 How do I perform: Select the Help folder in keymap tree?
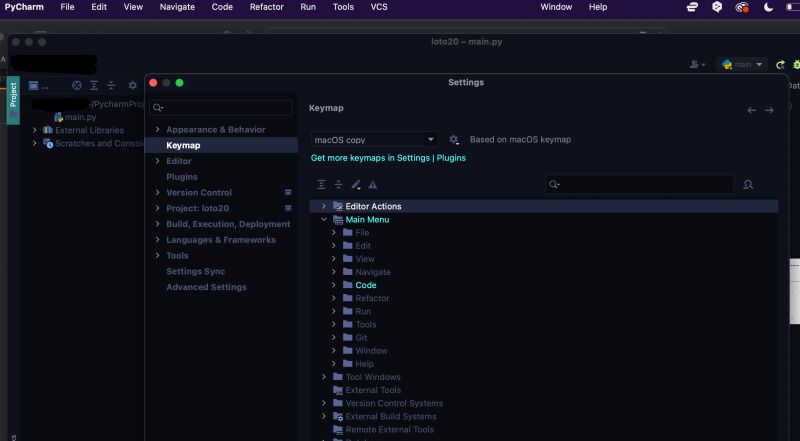(x=364, y=364)
